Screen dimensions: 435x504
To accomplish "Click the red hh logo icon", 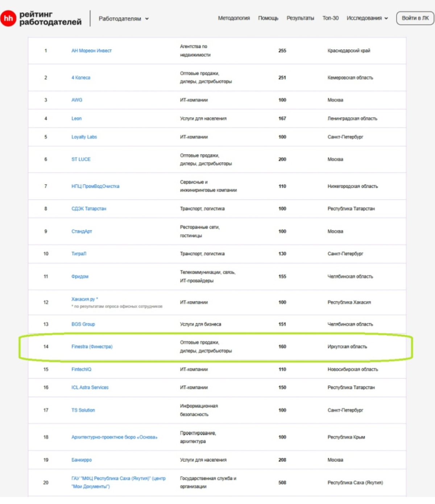I will pos(8,18).
